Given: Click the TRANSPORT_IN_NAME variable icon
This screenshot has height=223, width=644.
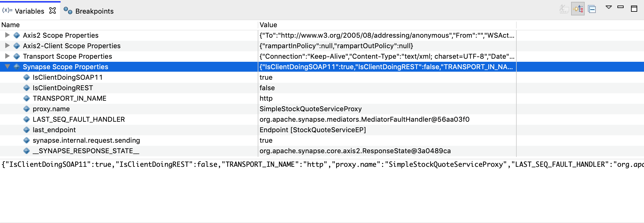Looking at the screenshot, I should tap(27, 98).
